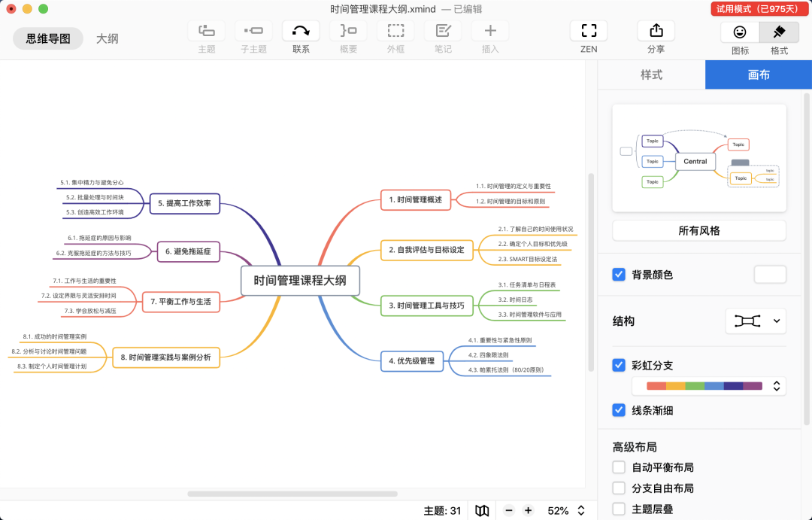Select subtopic 4.2. 四象限法则
812x520 pixels.
[x=489, y=355]
